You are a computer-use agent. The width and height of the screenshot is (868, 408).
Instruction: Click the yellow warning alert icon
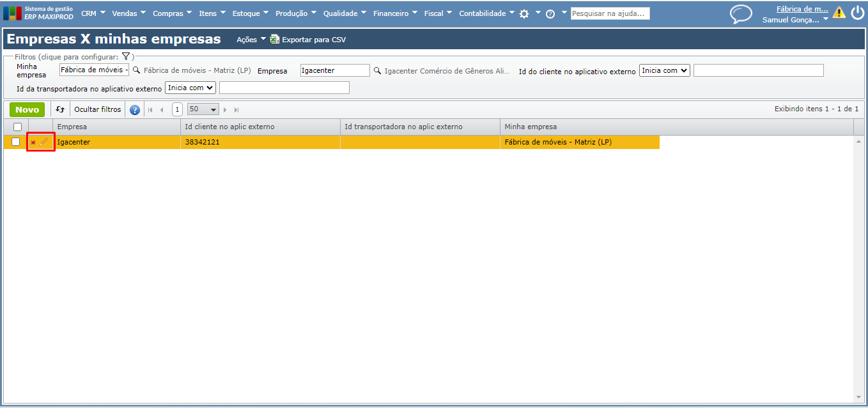(839, 12)
